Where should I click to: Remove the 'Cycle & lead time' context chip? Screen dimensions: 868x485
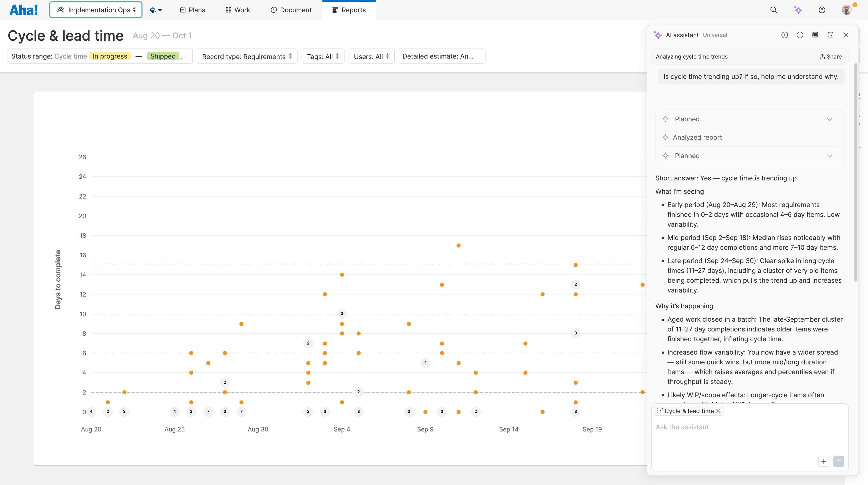(x=718, y=411)
